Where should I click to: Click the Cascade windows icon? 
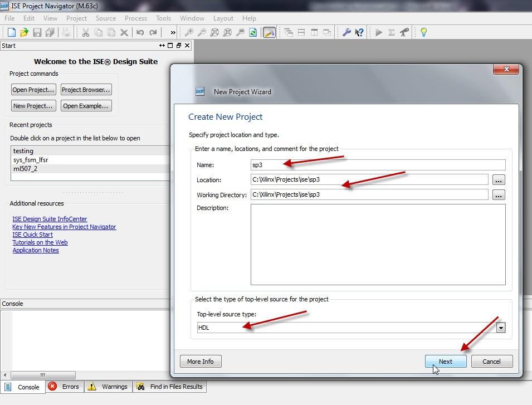289,32
